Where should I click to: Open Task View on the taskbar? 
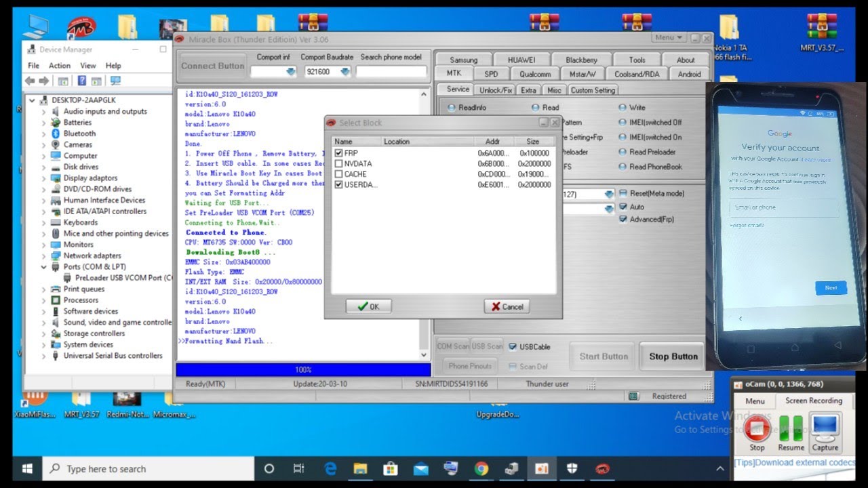(x=299, y=468)
